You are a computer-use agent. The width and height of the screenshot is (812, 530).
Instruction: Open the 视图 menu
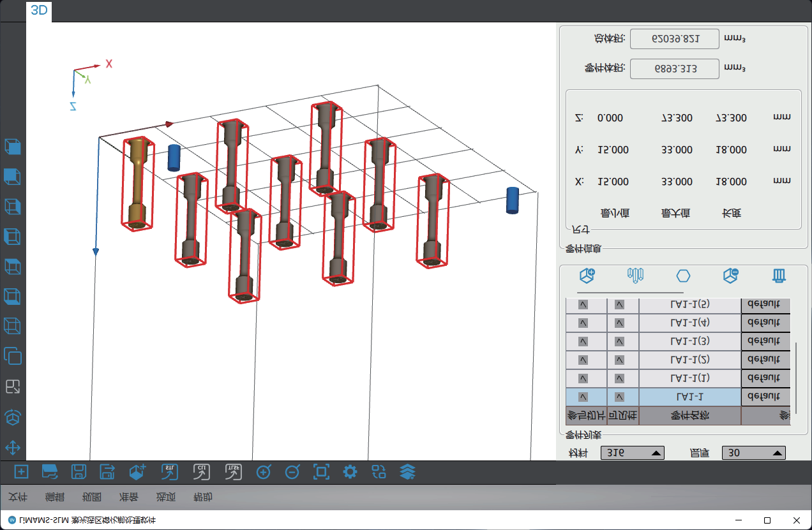pos(93,497)
